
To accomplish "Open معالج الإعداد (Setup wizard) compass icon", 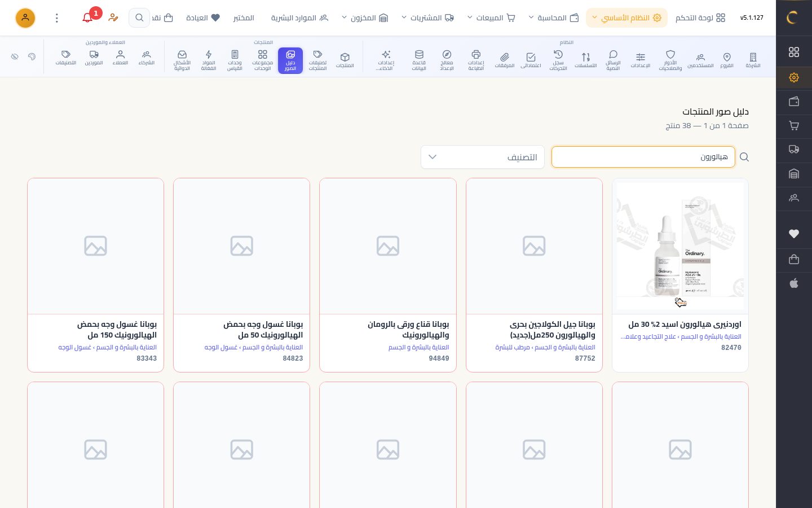I will 447,60.
